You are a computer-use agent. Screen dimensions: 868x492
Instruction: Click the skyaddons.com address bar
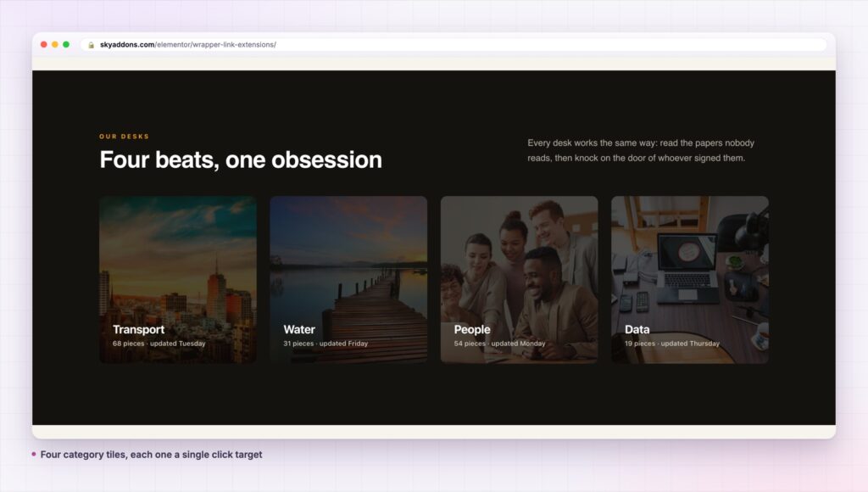(x=454, y=44)
